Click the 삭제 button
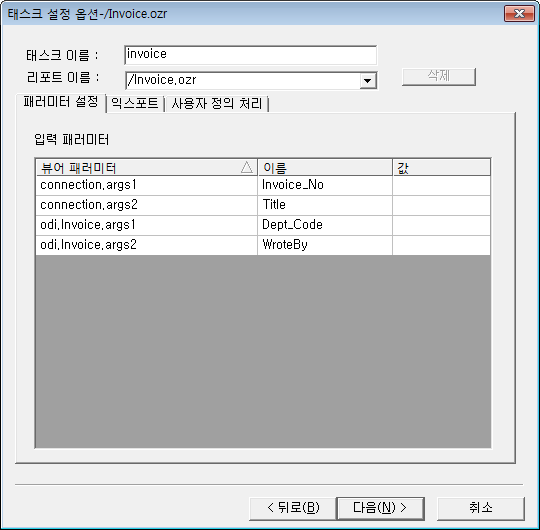540x530 pixels. pyautogui.click(x=439, y=76)
